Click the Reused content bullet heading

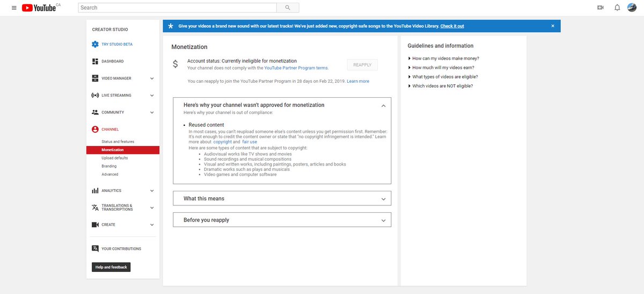(207, 125)
